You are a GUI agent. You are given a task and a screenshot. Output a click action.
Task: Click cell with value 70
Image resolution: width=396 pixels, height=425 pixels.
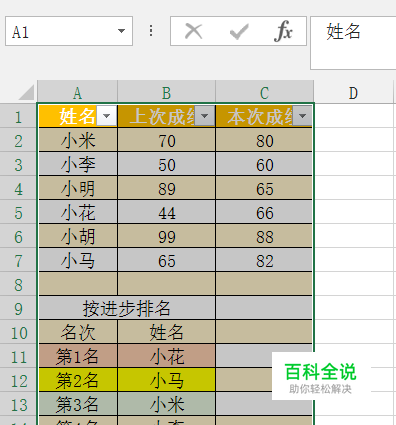[x=167, y=141]
